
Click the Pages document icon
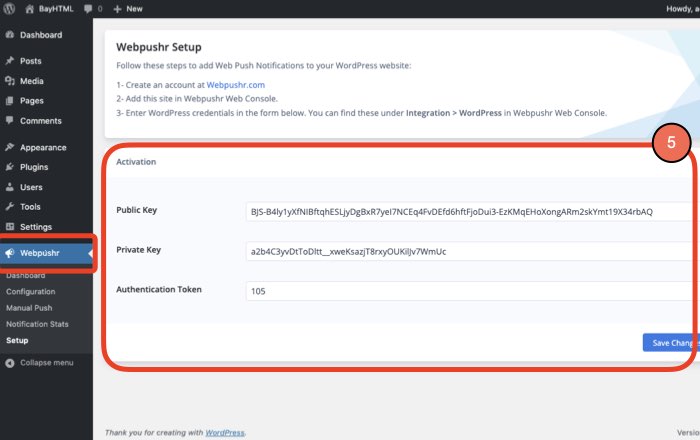tap(10, 101)
